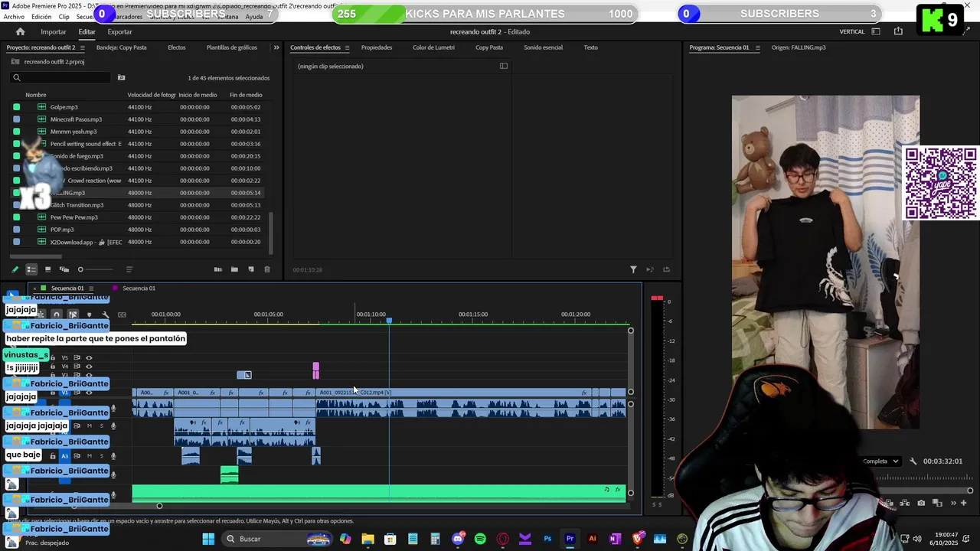This screenshot has width=980, height=551.
Task: Open Color de Lumetri tab
Action: (x=433, y=47)
